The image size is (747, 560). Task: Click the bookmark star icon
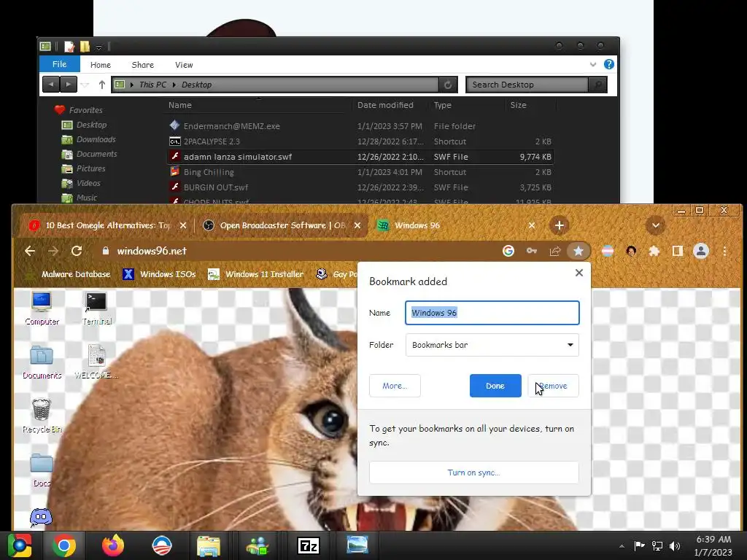point(578,251)
